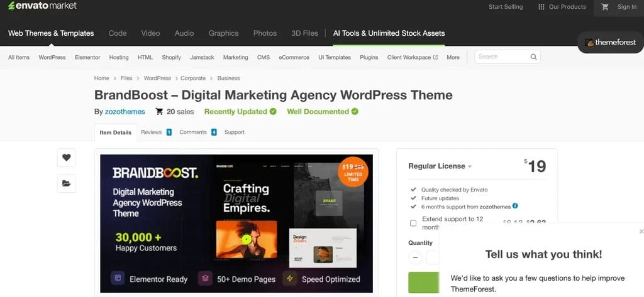Focus the Search input field
This screenshot has width=644, height=297.
pyautogui.click(x=502, y=57)
